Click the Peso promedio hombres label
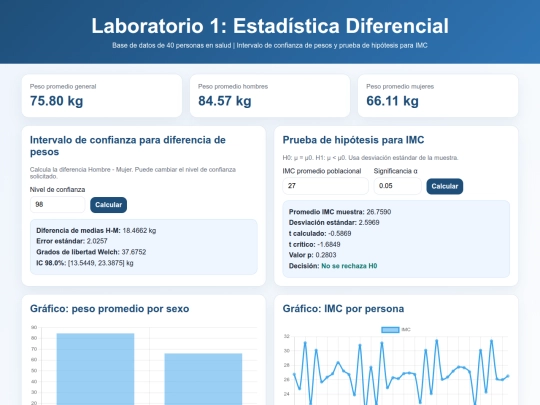The width and height of the screenshot is (540, 405). pos(233,86)
